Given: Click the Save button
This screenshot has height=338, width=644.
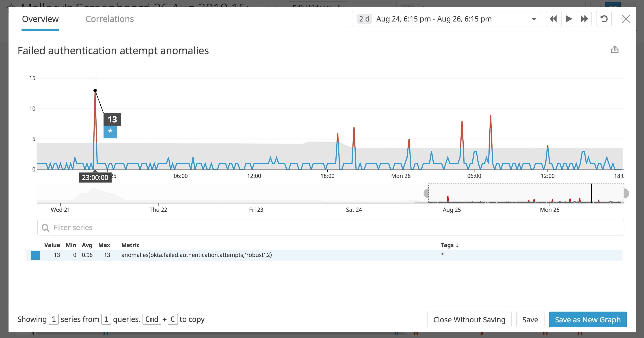Looking at the screenshot, I should (x=530, y=319).
